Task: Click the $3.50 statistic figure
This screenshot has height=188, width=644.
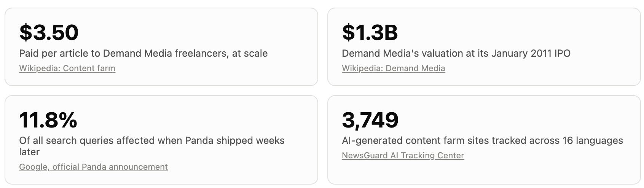Action: coord(49,33)
